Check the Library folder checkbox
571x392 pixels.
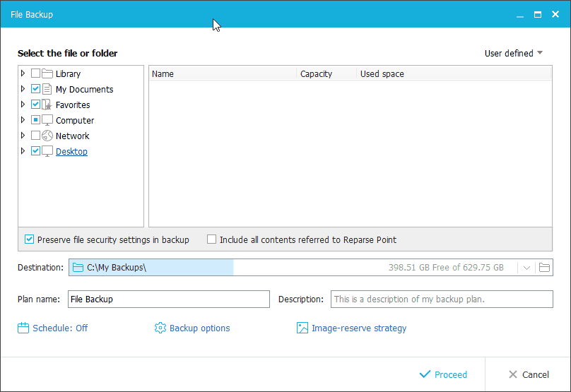35,73
